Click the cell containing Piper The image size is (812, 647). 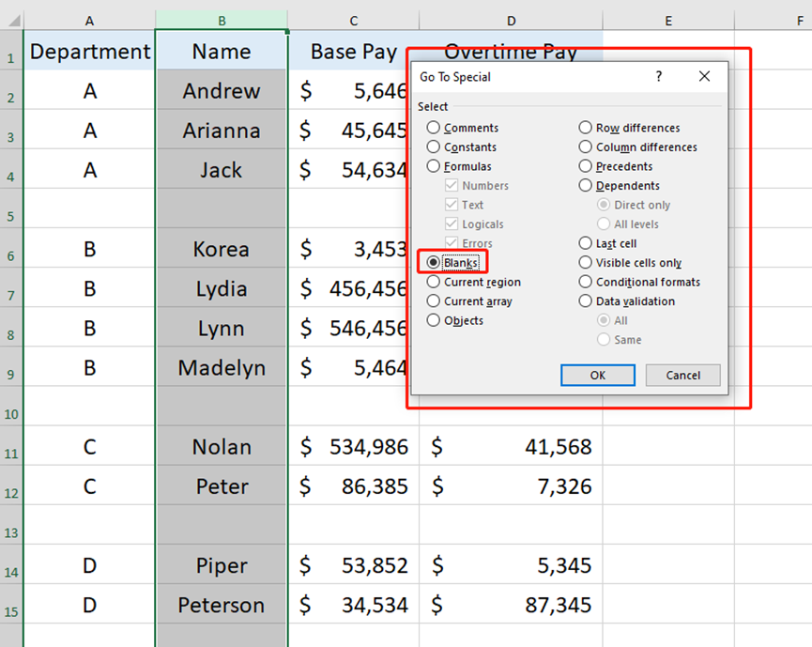click(222, 564)
